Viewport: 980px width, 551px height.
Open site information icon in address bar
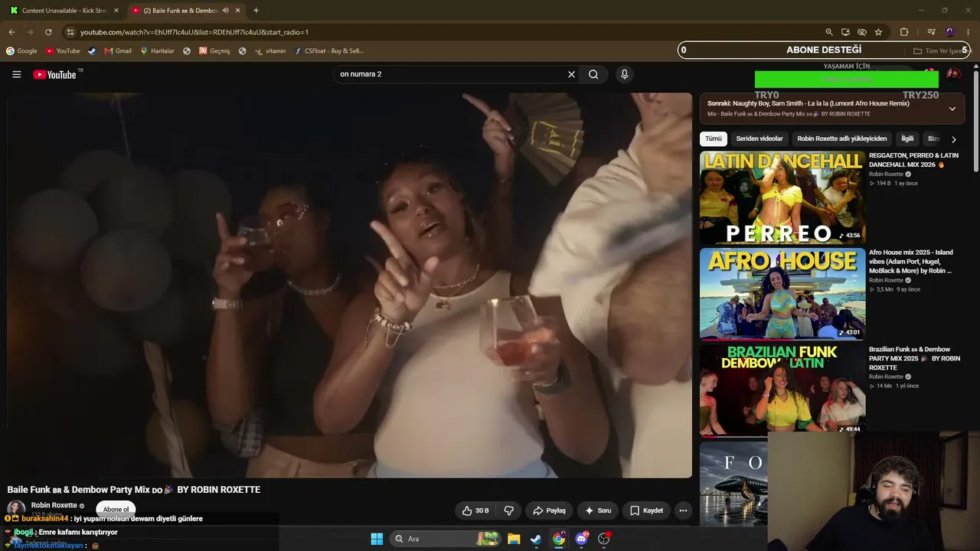pos(70,32)
